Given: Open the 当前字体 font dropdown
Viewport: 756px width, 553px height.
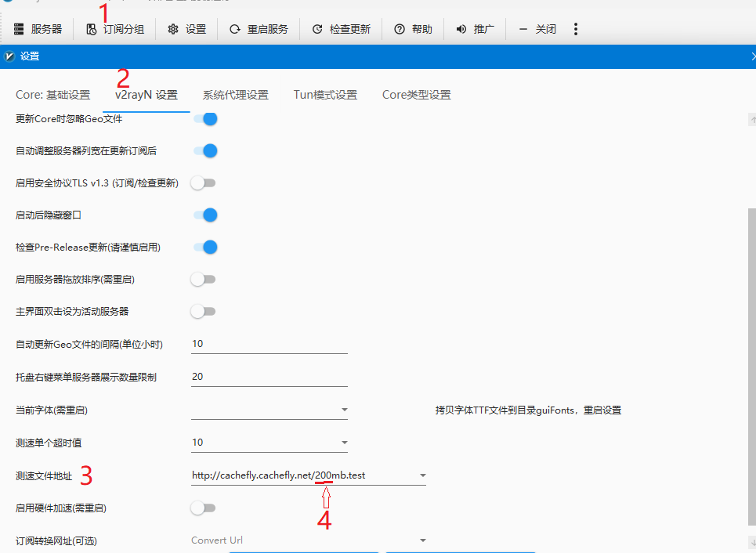Looking at the screenshot, I should coord(344,409).
